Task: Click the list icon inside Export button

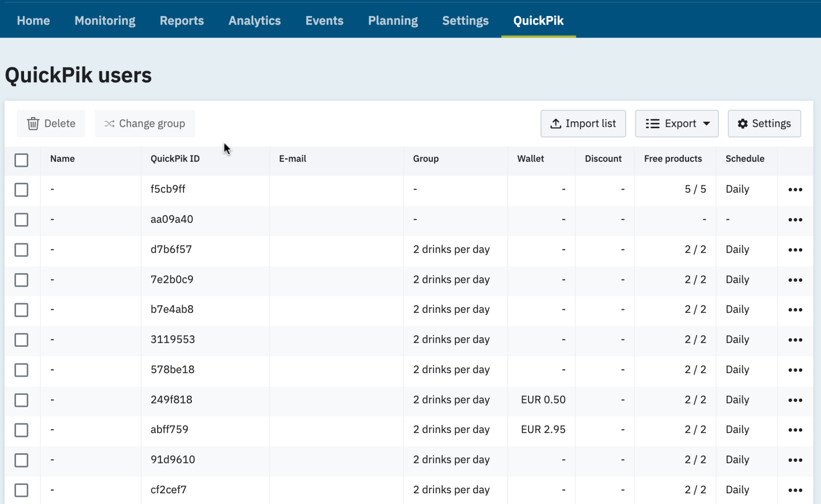Action: [652, 123]
